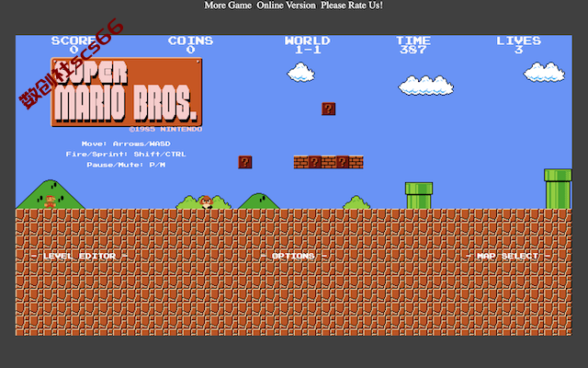Click the Fire/Sprint: Shift/CTRL instruction
The height and width of the screenshot is (368, 588).
click(126, 155)
